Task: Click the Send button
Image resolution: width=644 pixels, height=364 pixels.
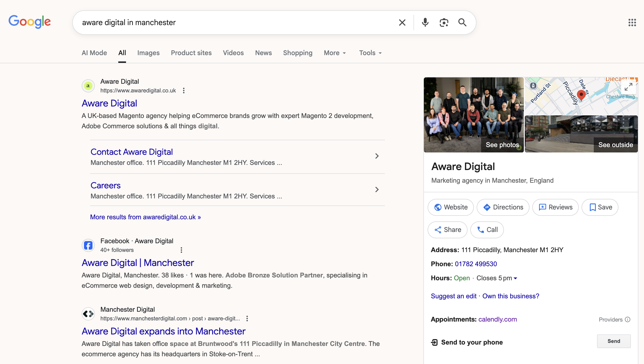Action: (x=614, y=341)
